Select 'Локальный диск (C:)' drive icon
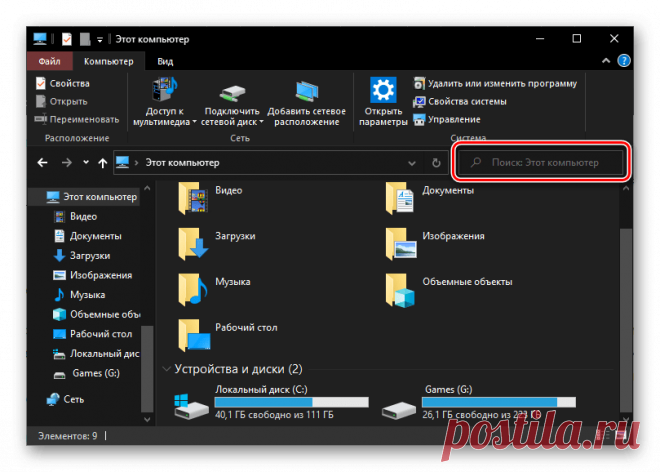The image size is (660, 472). pos(192,407)
